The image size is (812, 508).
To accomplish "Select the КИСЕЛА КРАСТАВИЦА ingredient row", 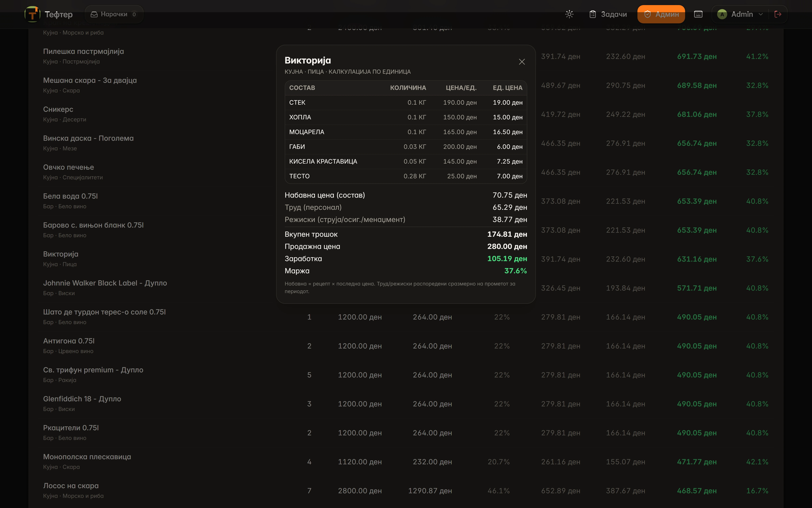I will [406, 162].
